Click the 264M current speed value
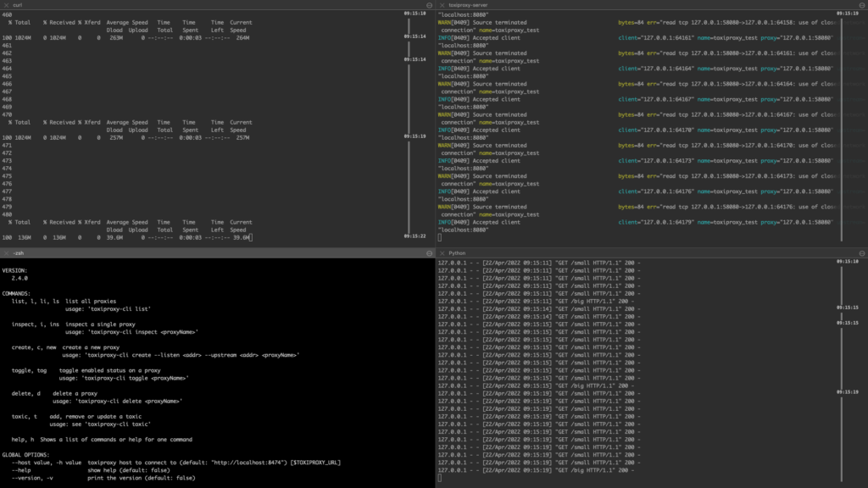 242,38
